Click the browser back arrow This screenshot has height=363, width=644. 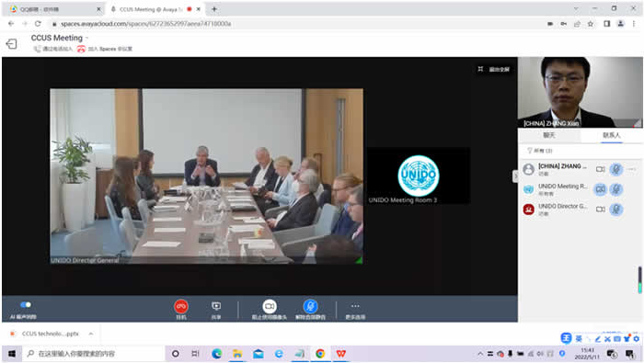coord(11,24)
